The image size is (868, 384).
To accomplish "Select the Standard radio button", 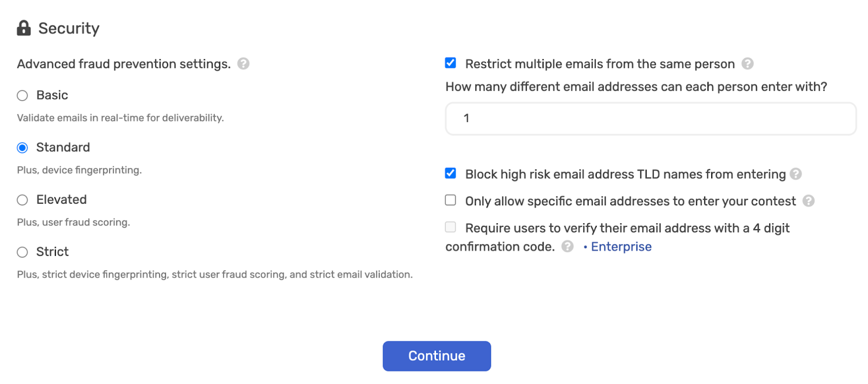I will pyautogui.click(x=22, y=148).
